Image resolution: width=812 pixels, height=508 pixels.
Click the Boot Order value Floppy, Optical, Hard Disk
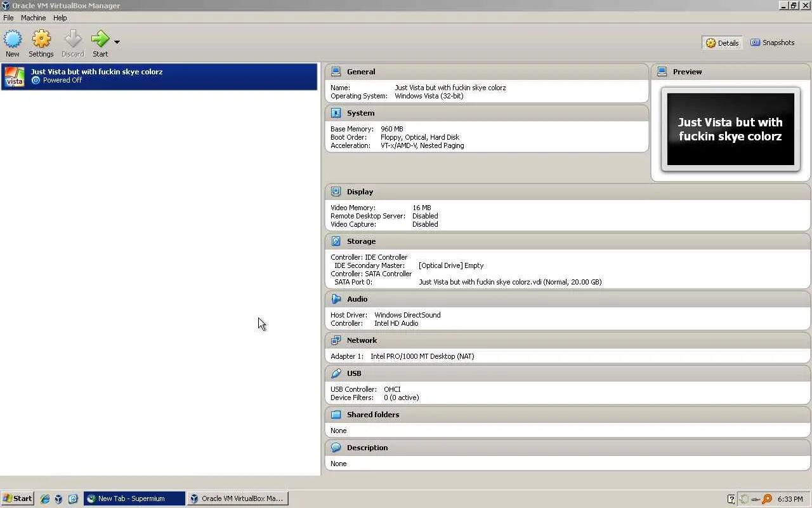click(420, 137)
